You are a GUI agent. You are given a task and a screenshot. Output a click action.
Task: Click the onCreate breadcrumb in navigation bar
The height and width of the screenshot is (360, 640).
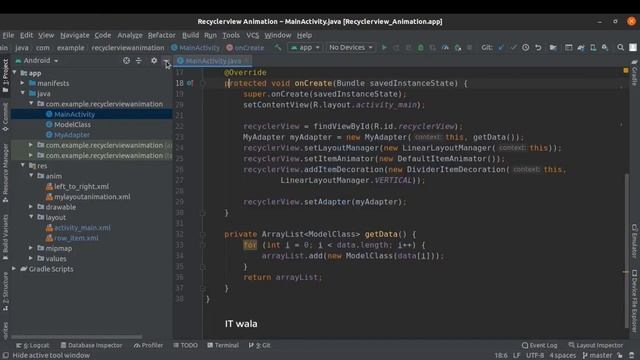245,48
